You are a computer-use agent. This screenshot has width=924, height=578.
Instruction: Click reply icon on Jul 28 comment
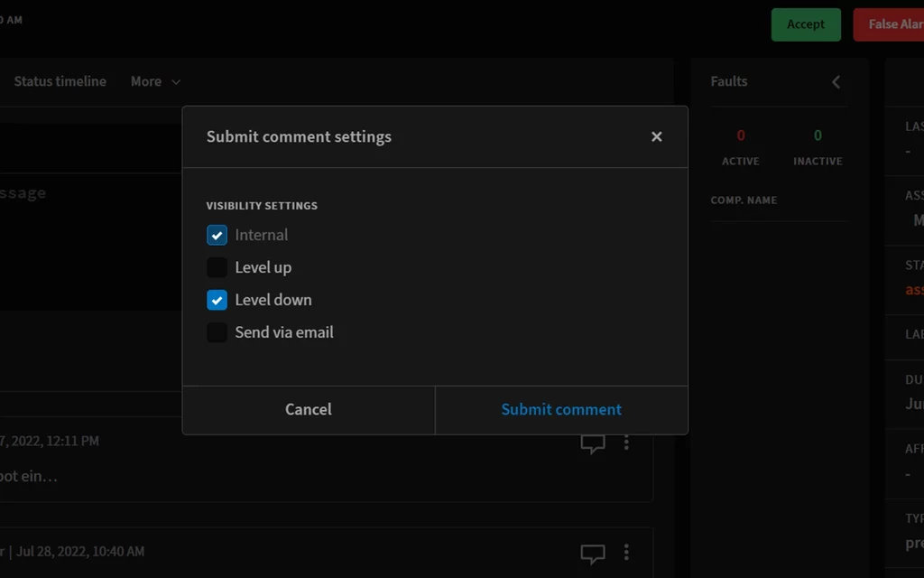click(x=592, y=553)
